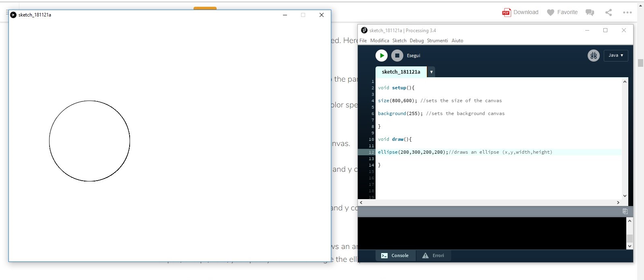Click the code editor's scroll down arrow
The image size is (644, 280).
(625, 196)
